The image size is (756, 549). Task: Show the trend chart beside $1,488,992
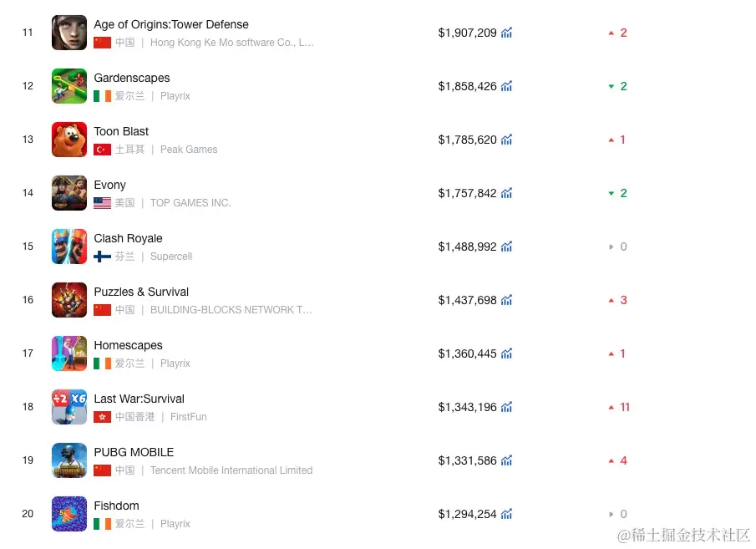pyautogui.click(x=507, y=247)
